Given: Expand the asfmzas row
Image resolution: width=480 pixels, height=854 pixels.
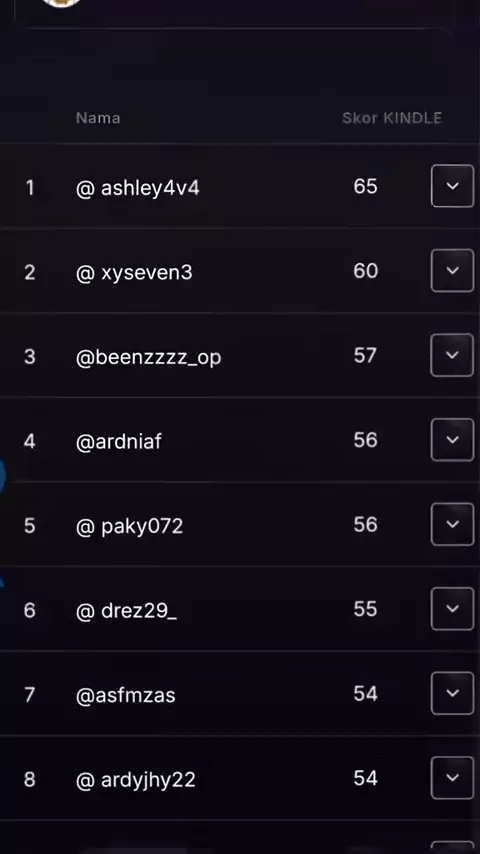Looking at the screenshot, I should (452, 693).
